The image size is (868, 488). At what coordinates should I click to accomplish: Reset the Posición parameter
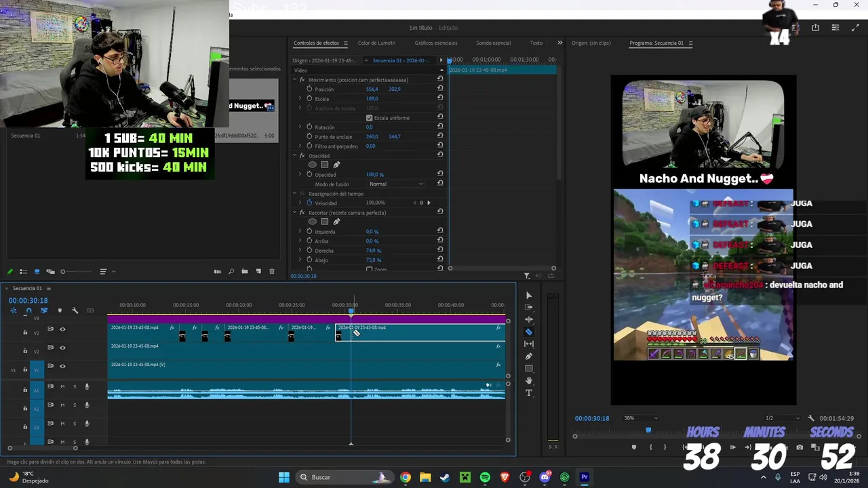(440, 89)
